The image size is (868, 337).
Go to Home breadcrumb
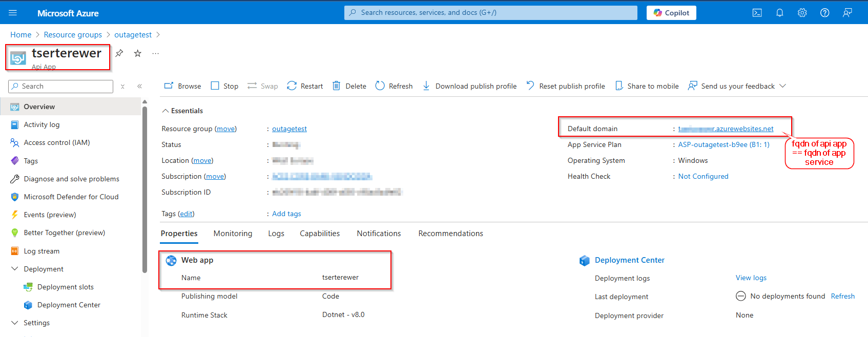pyautogui.click(x=20, y=35)
